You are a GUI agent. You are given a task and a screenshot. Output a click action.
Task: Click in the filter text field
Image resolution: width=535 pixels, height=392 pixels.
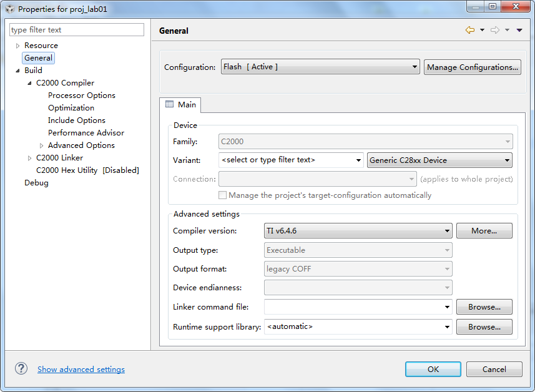[77, 30]
